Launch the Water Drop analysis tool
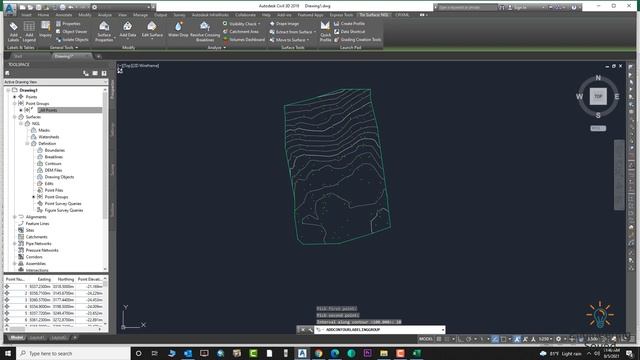 (178, 29)
